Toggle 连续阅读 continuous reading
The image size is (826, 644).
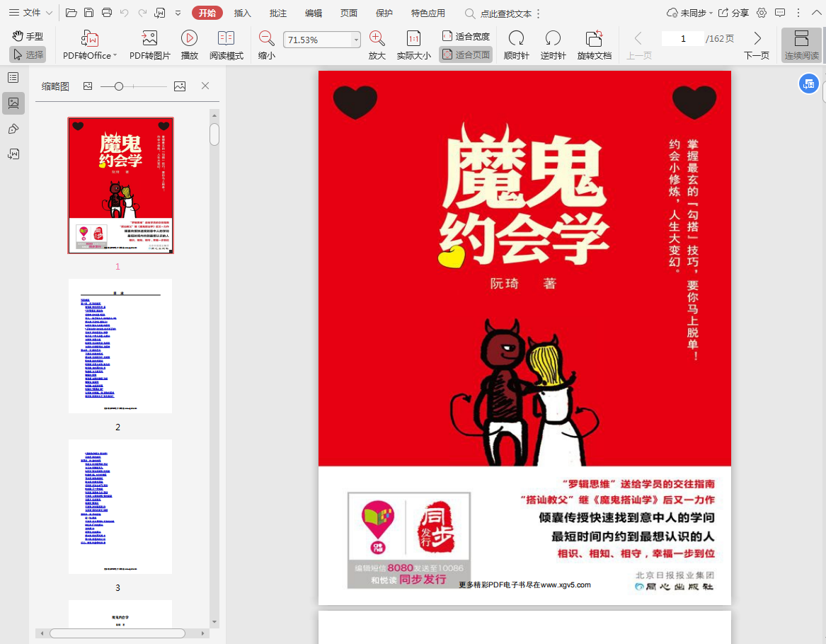click(802, 45)
